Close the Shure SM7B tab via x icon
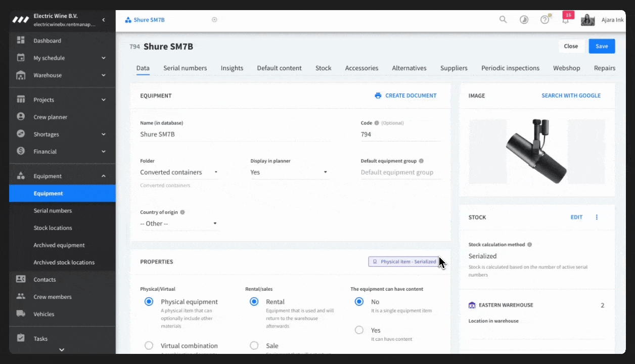The height and width of the screenshot is (364, 635). tap(214, 20)
